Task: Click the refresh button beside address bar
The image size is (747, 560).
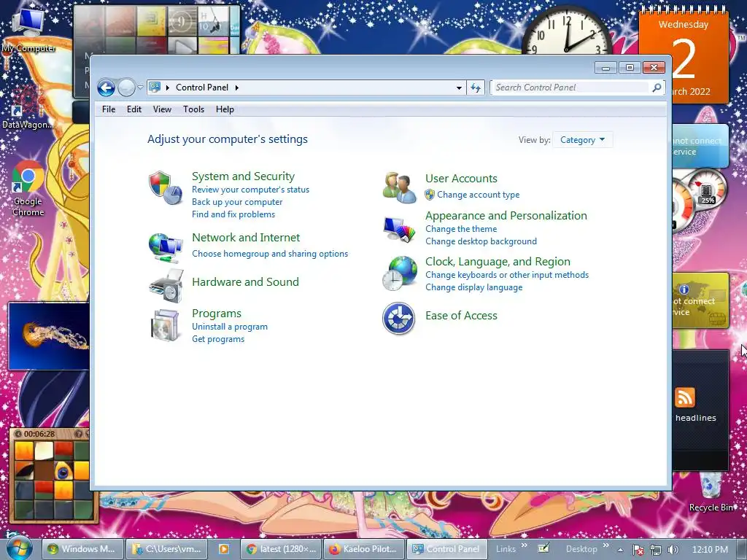Action: 476,87
